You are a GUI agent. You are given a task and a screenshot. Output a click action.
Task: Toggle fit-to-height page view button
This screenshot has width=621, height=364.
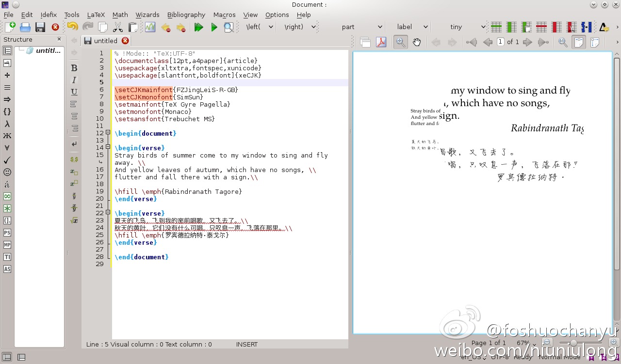(594, 42)
